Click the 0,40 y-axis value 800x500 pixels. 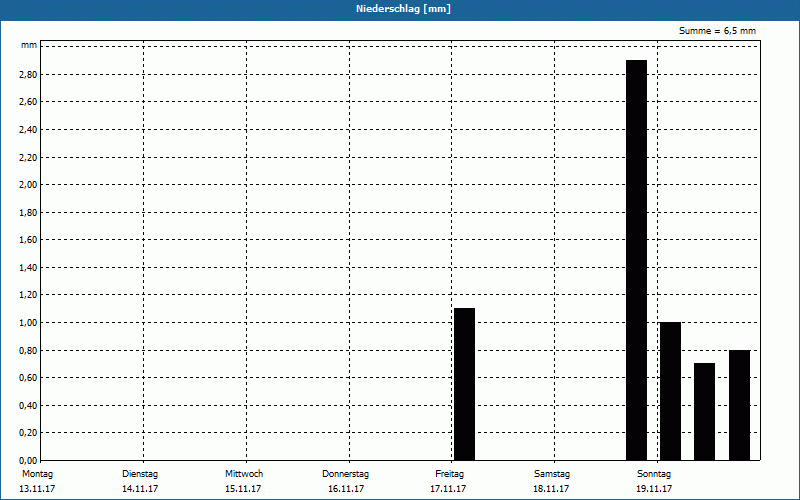[x=28, y=405]
